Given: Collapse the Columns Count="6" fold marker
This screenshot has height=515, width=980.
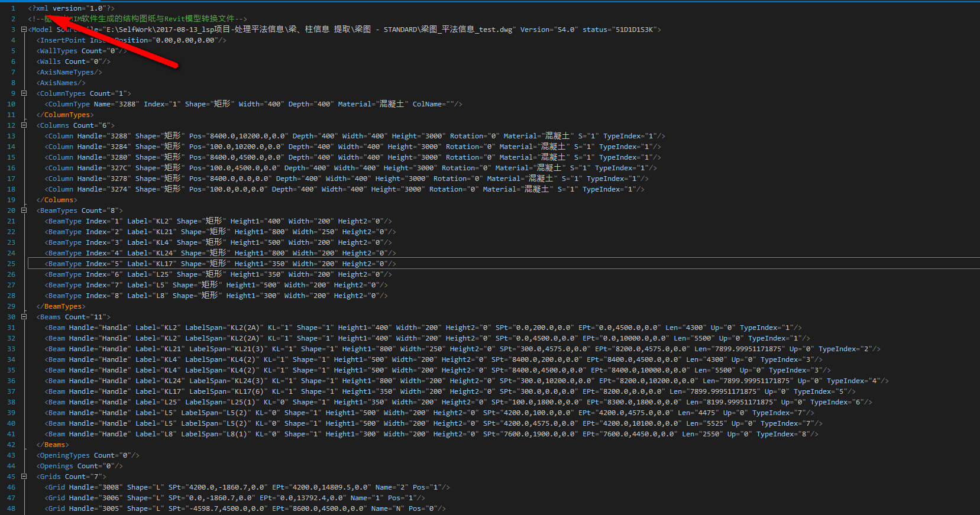Looking at the screenshot, I should pos(24,125).
